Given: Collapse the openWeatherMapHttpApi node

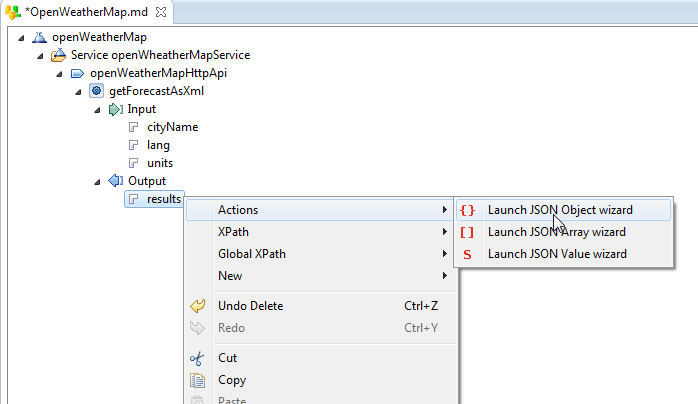Looking at the screenshot, I should (59, 74).
